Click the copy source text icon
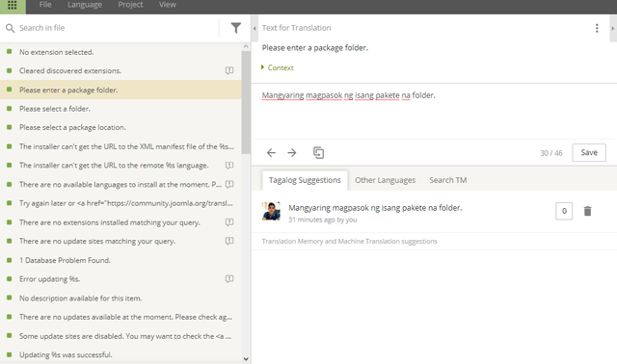The image size is (617, 364). coord(318,152)
